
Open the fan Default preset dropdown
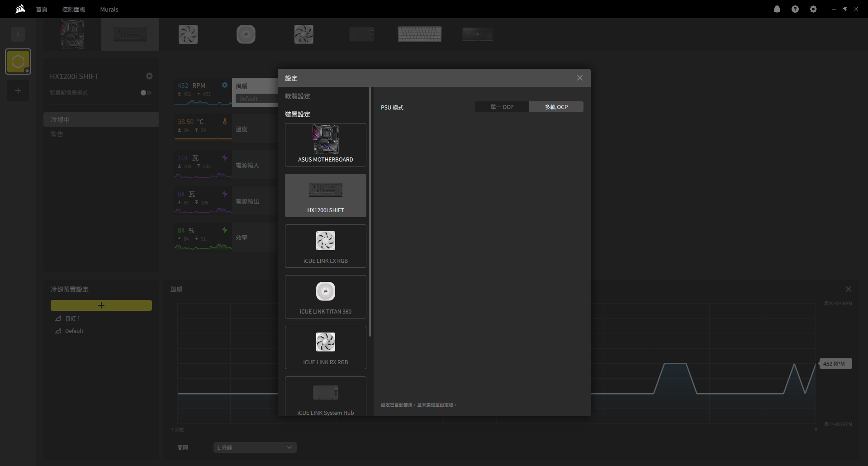click(x=256, y=99)
